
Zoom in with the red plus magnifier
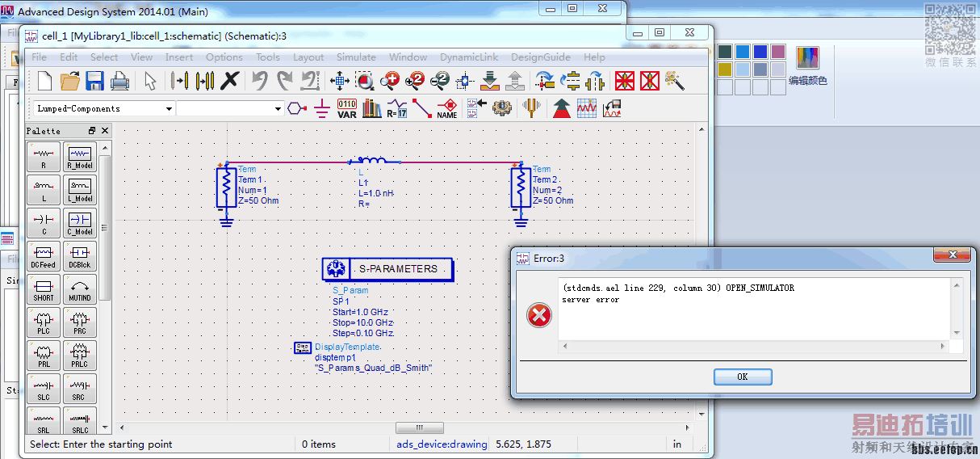[x=390, y=80]
